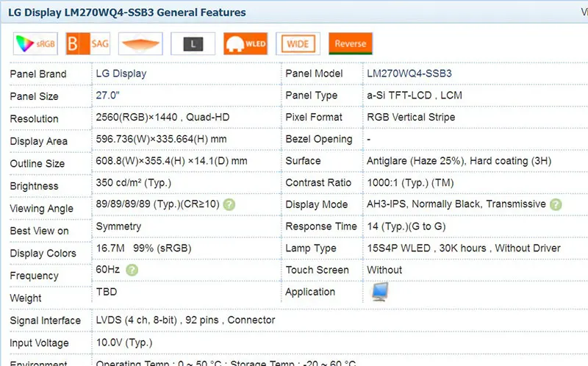Open the LG Display panel brand link

121,73
